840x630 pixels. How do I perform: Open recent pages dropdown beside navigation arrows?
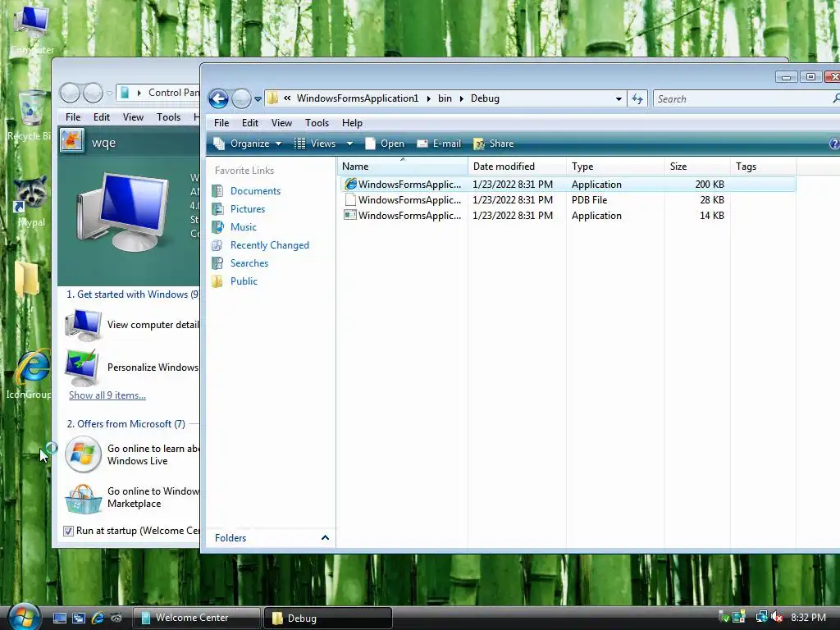coord(258,99)
